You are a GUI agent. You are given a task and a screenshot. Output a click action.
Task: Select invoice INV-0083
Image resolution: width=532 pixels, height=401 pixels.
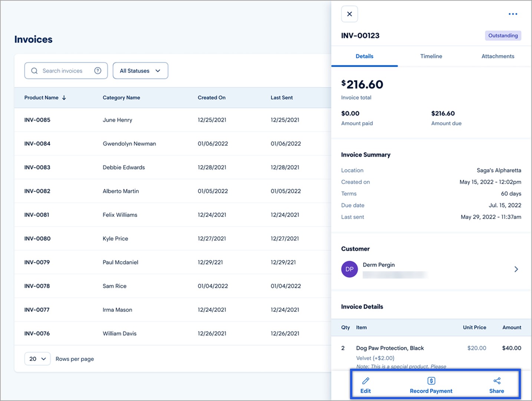coord(173,167)
